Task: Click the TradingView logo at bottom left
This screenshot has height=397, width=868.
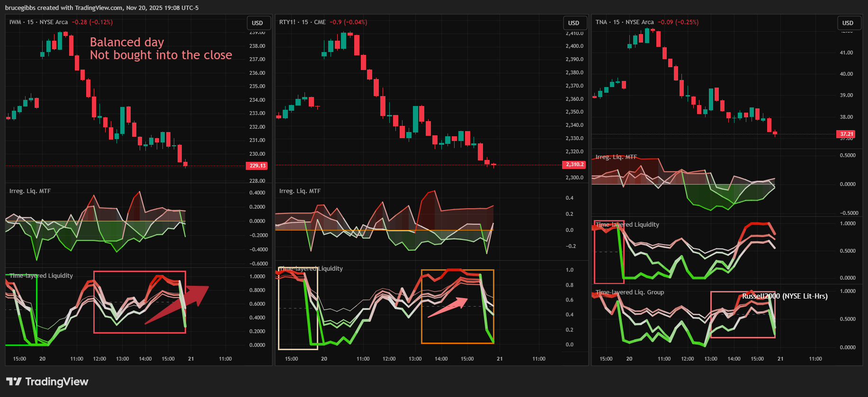Action: 47,381
